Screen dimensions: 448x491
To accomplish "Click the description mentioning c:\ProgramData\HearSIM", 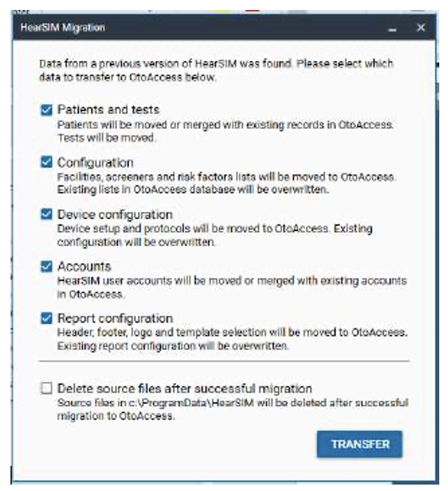I will click(x=232, y=409).
